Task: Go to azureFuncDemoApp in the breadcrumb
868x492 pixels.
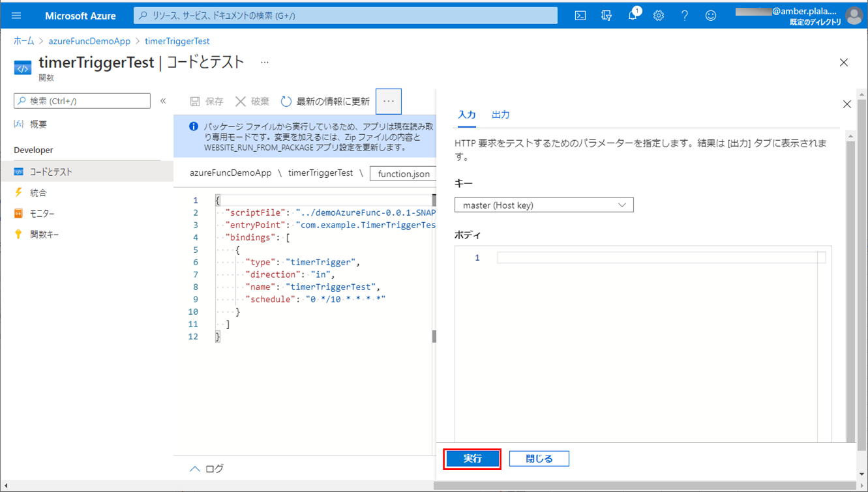Action: (x=89, y=41)
